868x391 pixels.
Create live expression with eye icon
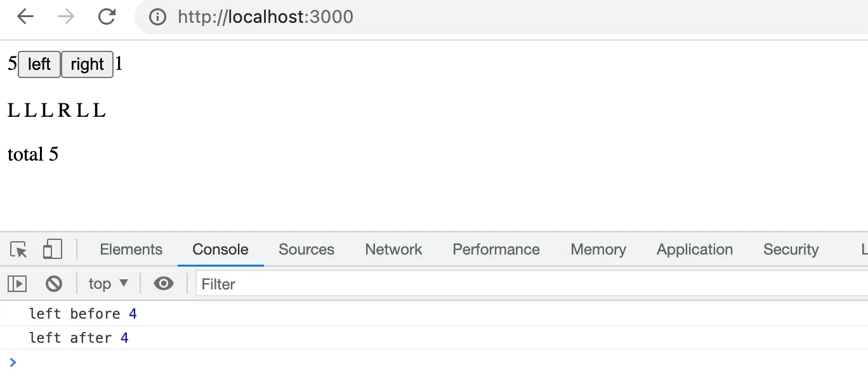(164, 284)
